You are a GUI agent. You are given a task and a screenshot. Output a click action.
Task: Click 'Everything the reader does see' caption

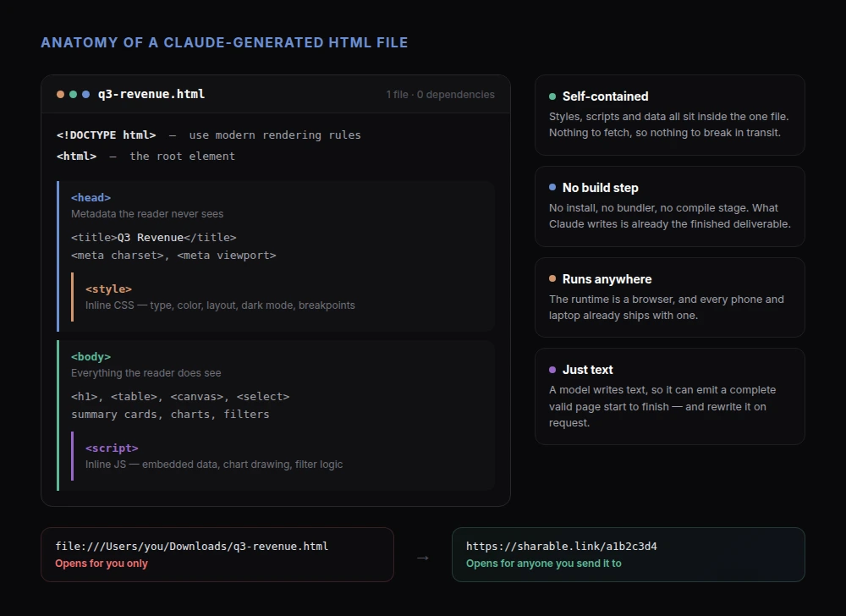pos(146,372)
